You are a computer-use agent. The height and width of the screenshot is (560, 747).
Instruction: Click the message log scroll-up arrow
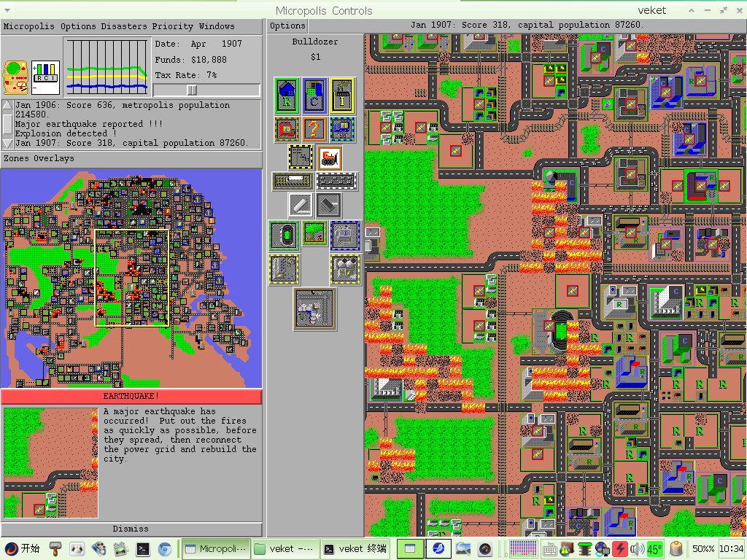click(7, 105)
